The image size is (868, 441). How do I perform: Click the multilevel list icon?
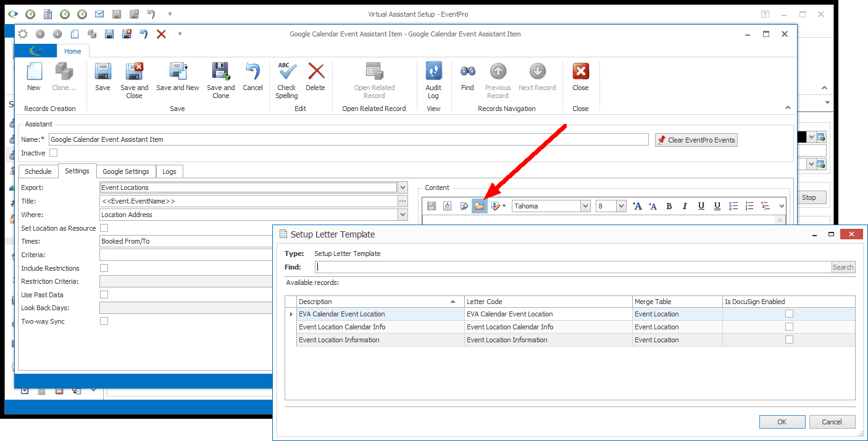tap(765, 206)
